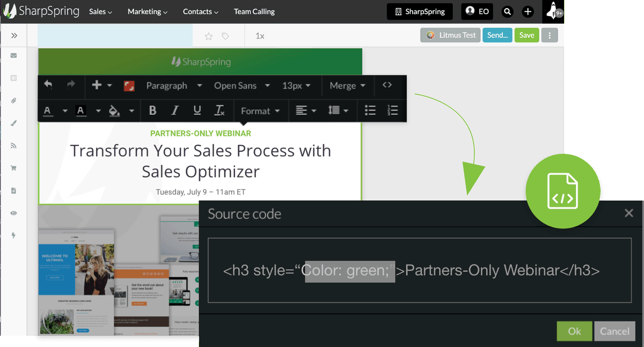
Task: Click the search magnifier icon
Action: click(507, 11)
